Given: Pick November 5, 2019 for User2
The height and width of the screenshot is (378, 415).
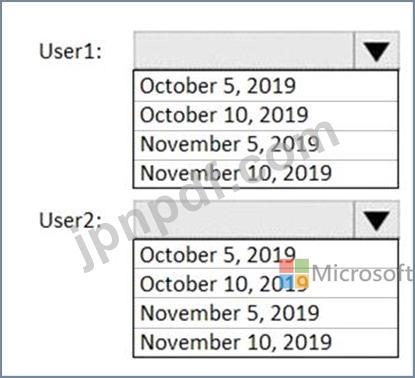Looking at the screenshot, I should click(266, 313).
